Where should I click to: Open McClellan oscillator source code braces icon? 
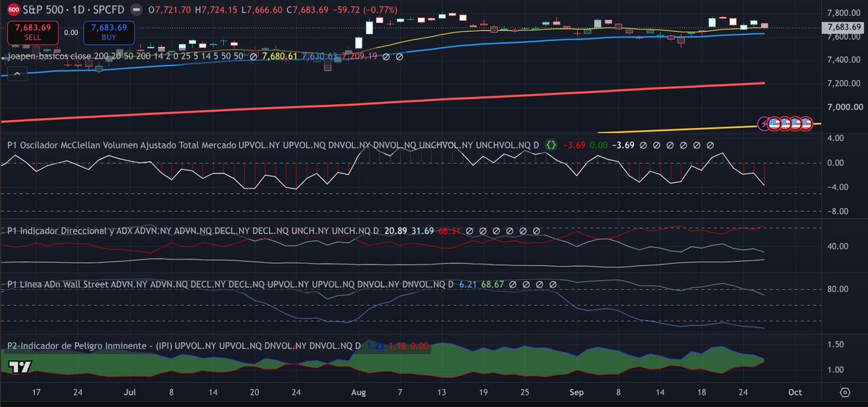551,145
